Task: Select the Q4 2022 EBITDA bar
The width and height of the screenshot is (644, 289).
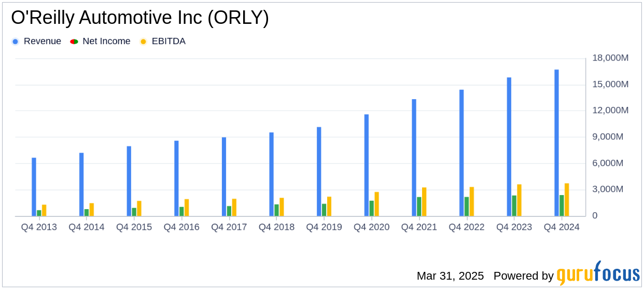Action: click(472, 201)
